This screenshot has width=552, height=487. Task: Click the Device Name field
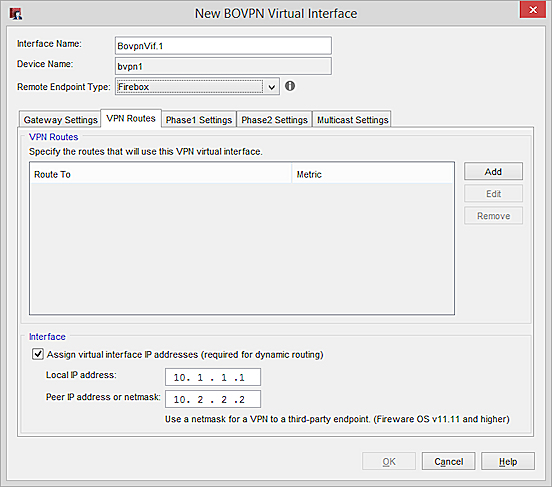pyautogui.click(x=223, y=66)
